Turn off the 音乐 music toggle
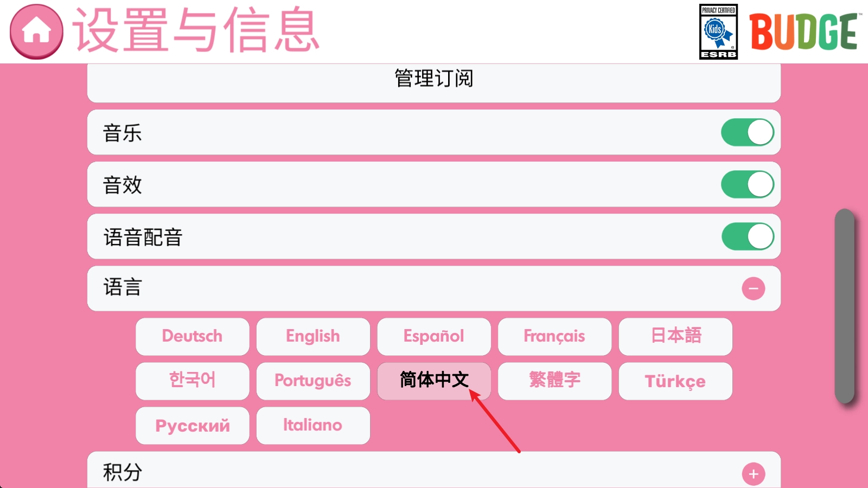 click(x=747, y=133)
